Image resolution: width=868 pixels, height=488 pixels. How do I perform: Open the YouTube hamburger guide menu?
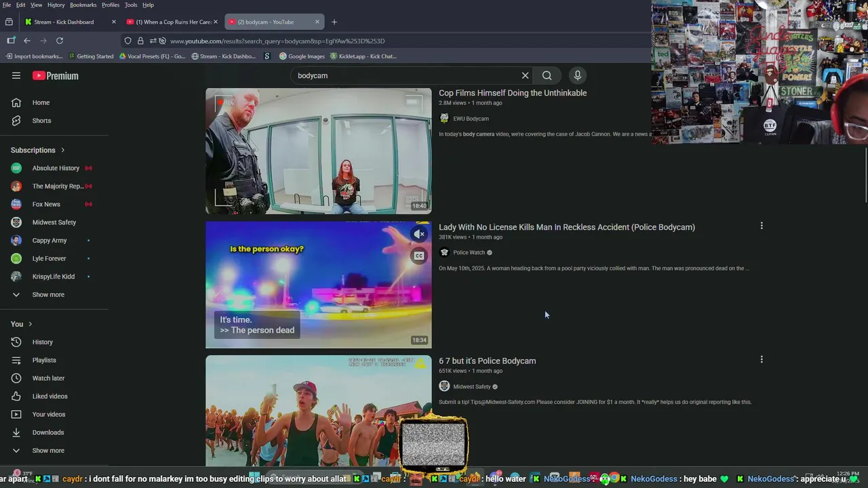(16, 76)
